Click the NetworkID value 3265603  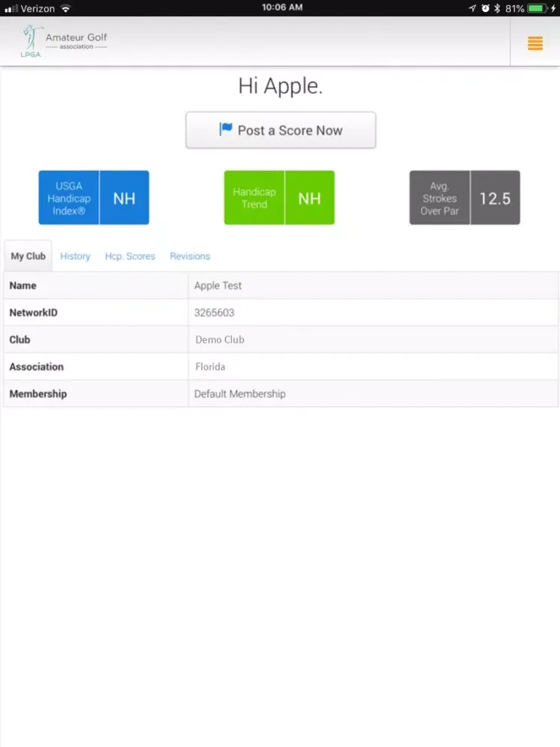[214, 312]
